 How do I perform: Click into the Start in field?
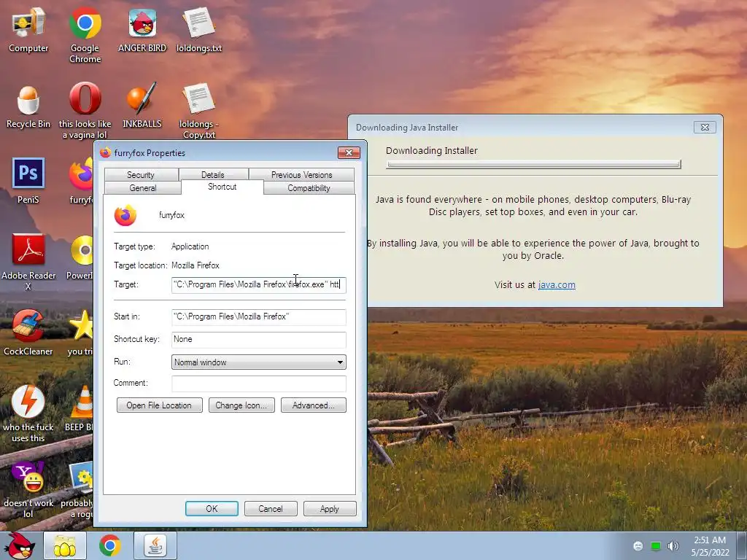pyautogui.click(x=259, y=316)
